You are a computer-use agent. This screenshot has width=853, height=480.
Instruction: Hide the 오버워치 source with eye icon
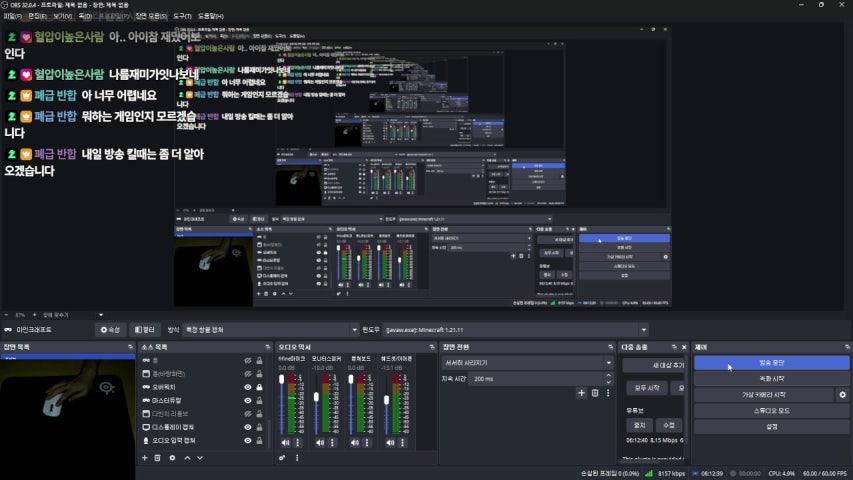(x=248, y=387)
